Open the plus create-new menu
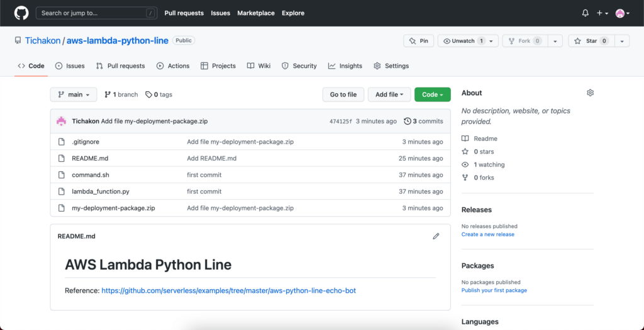Screen dimensions: 644x330 602,13
